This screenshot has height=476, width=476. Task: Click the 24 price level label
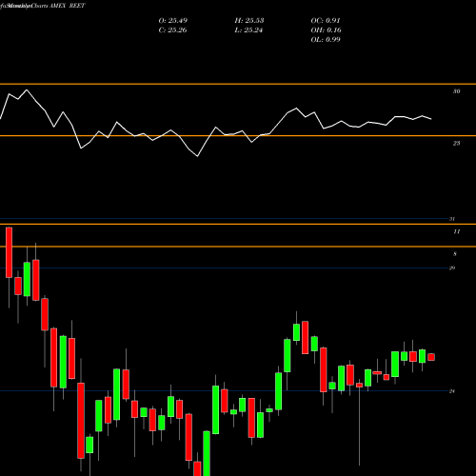coord(452,391)
